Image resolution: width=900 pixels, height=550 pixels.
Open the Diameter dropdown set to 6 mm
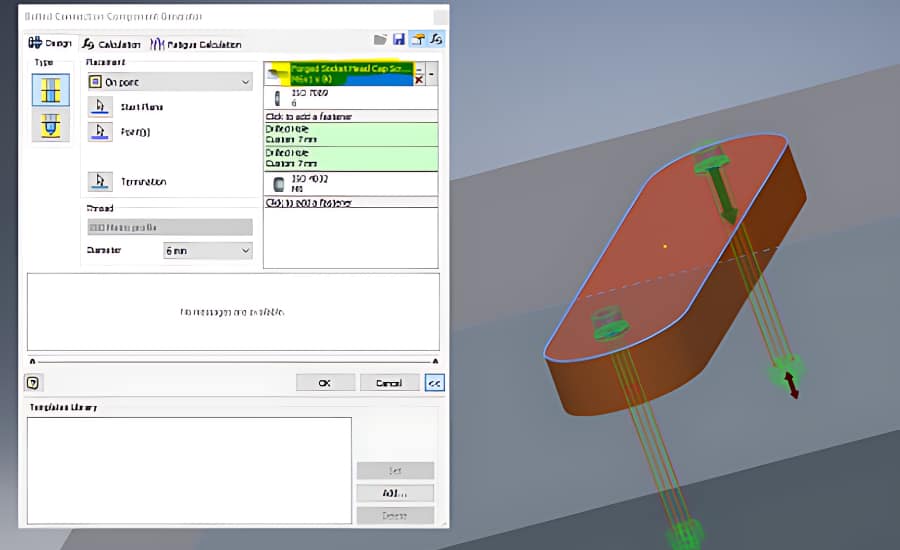(x=208, y=250)
